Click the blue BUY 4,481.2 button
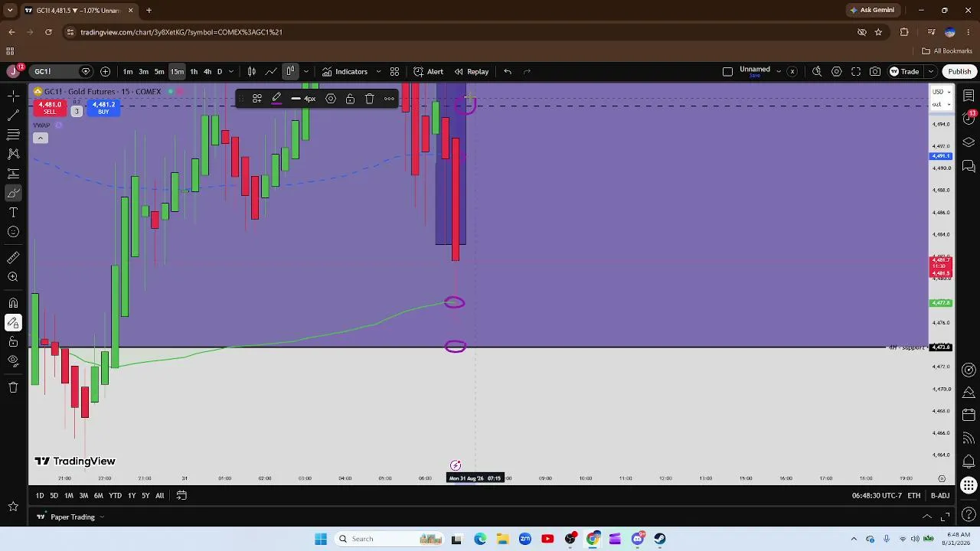Image resolution: width=980 pixels, height=551 pixels. (x=103, y=108)
